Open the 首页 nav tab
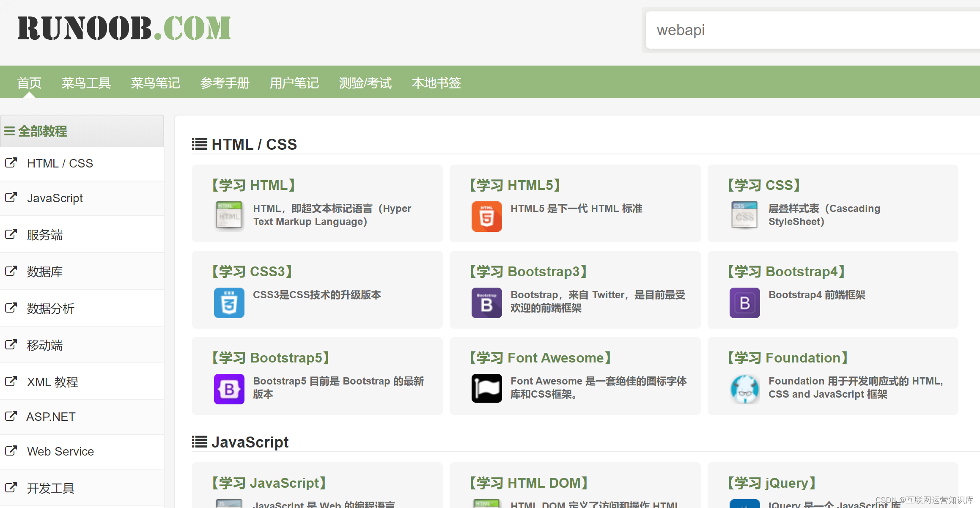The width and height of the screenshot is (980, 508). click(x=29, y=83)
